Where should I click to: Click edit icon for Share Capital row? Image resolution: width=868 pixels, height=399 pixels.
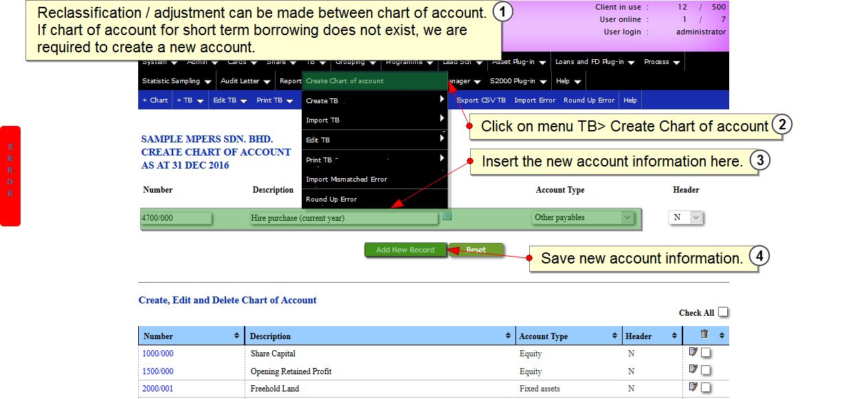693,352
